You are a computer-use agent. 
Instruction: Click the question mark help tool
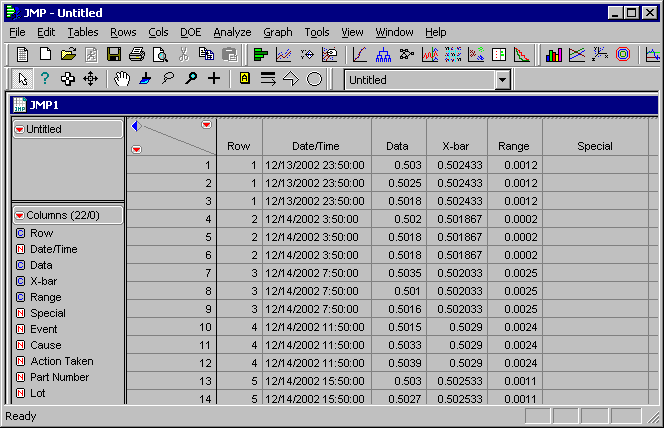click(x=44, y=79)
